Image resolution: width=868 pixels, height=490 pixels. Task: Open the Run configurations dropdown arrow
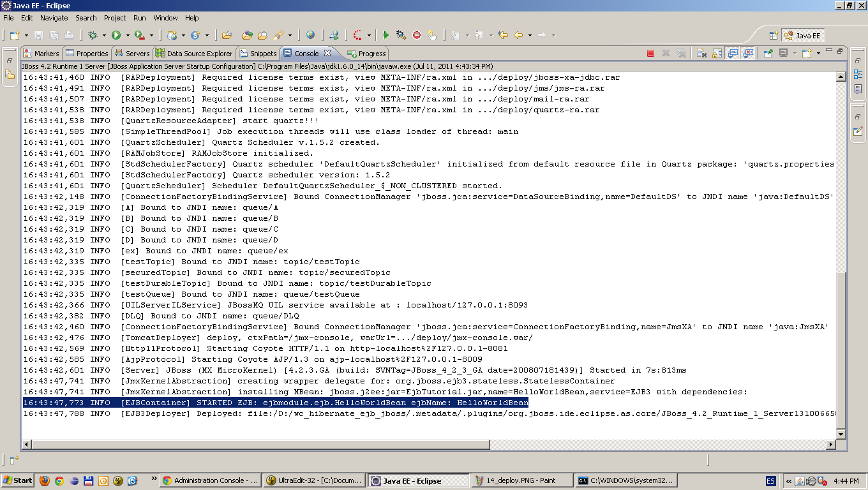point(127,34)
